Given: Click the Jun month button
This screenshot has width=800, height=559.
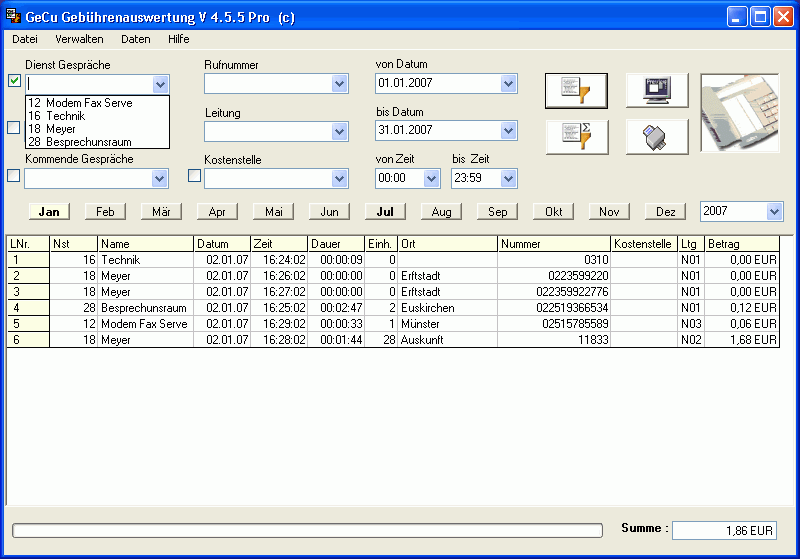Looking at the screenshot, I should click(330, 212).
